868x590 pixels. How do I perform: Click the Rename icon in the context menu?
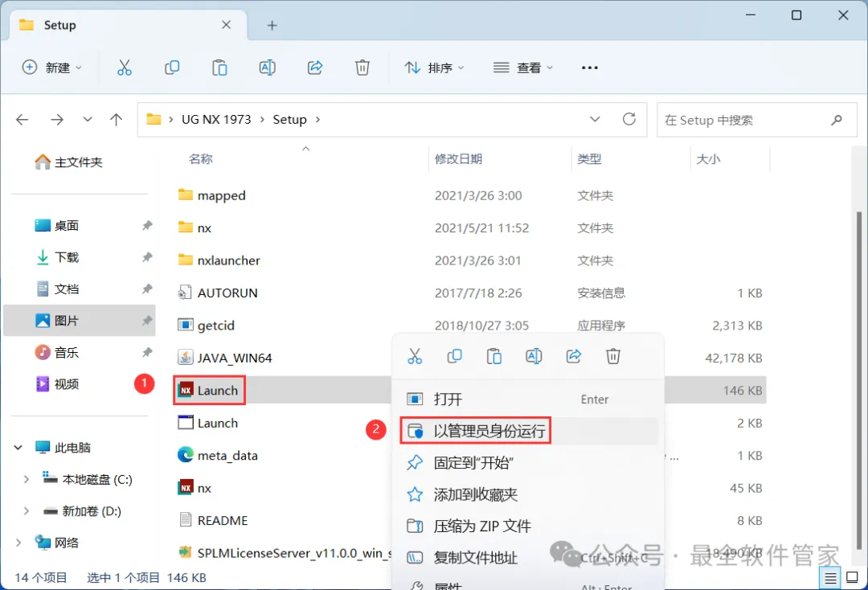[x=534, y=356]
